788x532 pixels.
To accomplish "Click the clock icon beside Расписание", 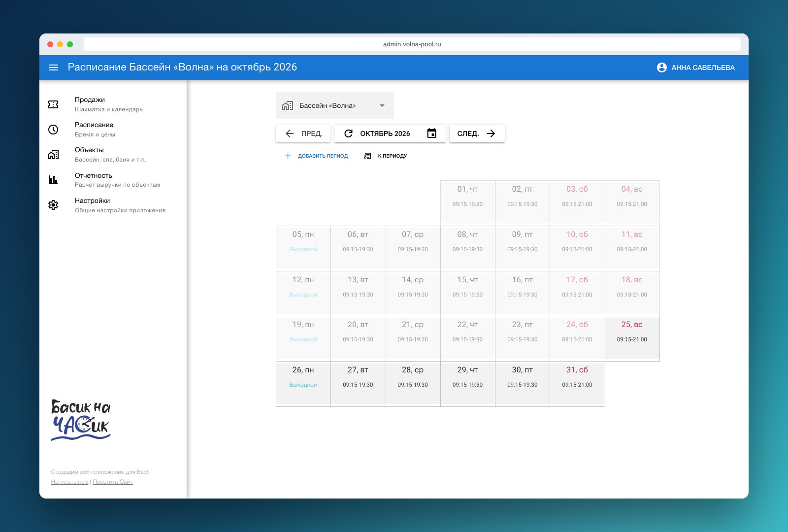I will tap(53, 130).
